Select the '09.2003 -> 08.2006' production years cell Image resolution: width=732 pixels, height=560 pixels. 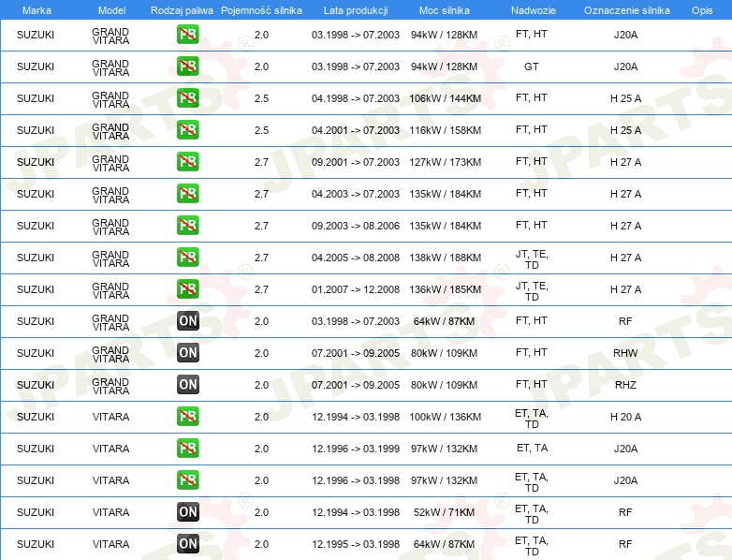[x=356, y=226]
